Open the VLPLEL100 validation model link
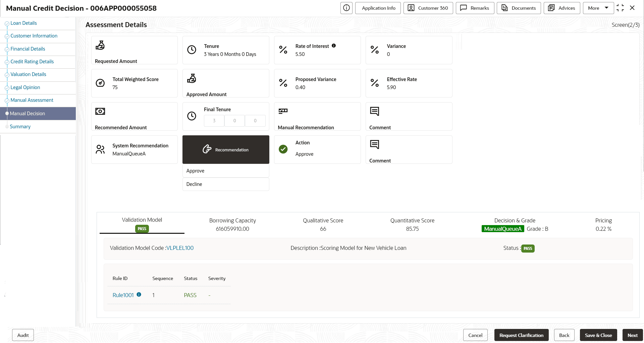 click(x=180, y=248)
